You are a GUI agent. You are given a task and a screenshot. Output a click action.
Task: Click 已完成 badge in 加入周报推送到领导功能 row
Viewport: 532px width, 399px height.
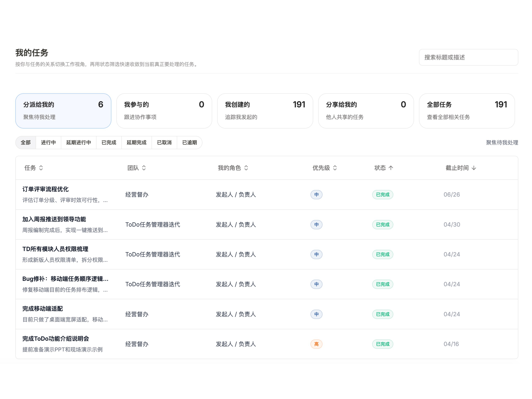383,225
